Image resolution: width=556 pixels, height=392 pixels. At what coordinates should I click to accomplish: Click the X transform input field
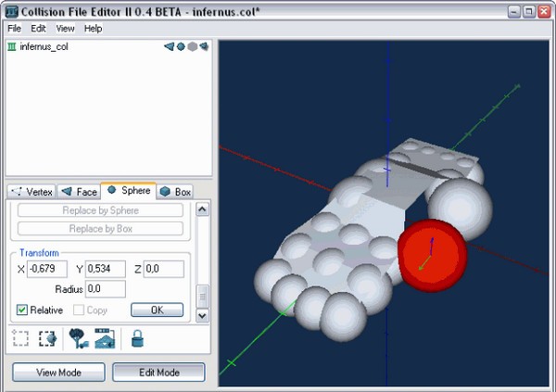(47, 269)
